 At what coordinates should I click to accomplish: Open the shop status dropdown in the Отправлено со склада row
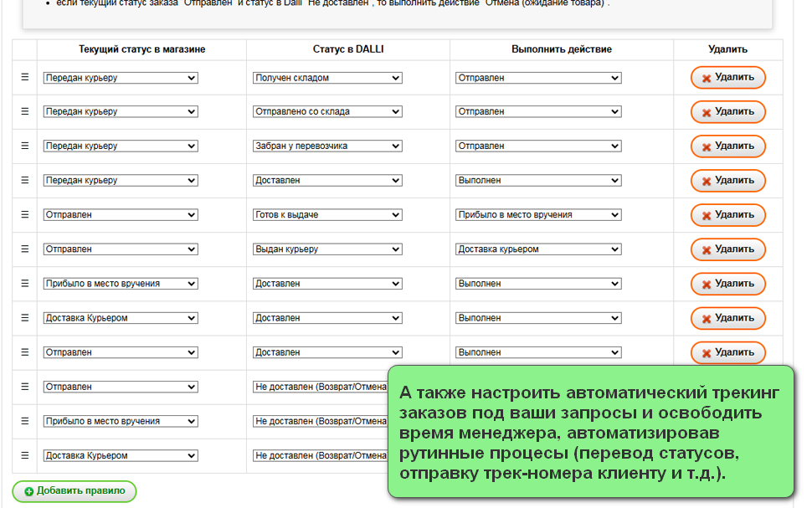[x=121, y=111]
